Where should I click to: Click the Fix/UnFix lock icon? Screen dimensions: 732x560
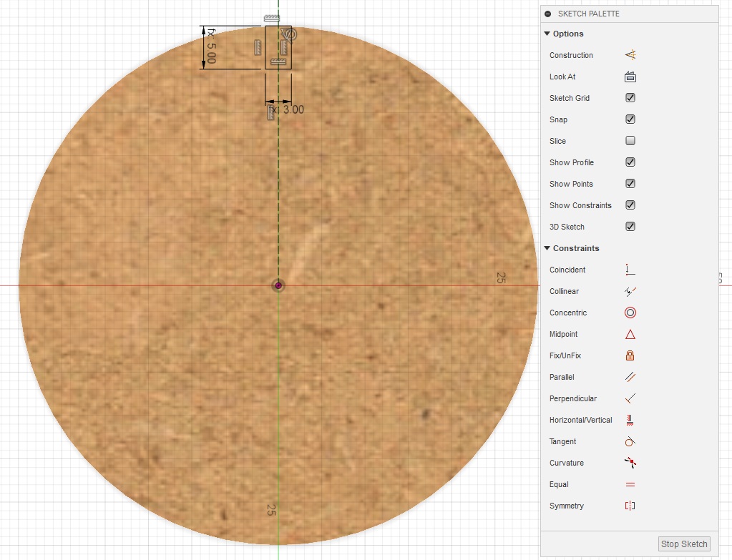630,355
